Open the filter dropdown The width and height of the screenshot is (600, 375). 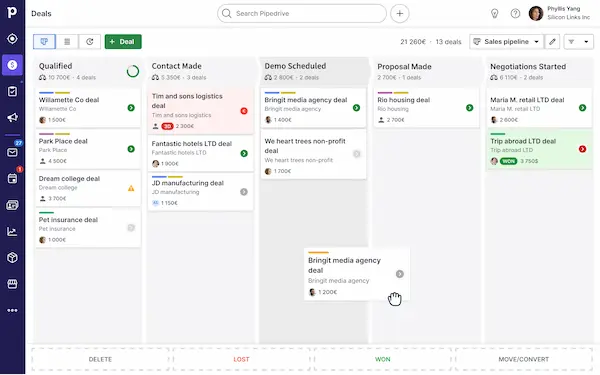click(x=579, y=42)
